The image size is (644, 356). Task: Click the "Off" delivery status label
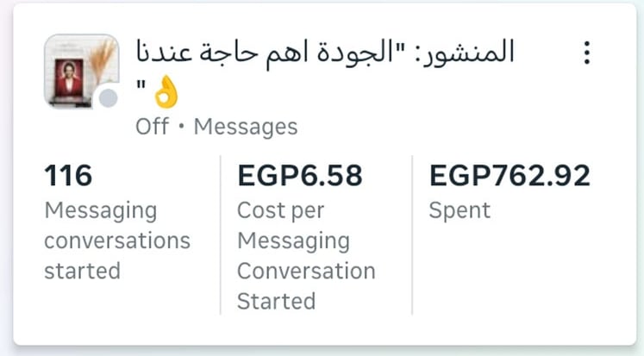[152, 127]
